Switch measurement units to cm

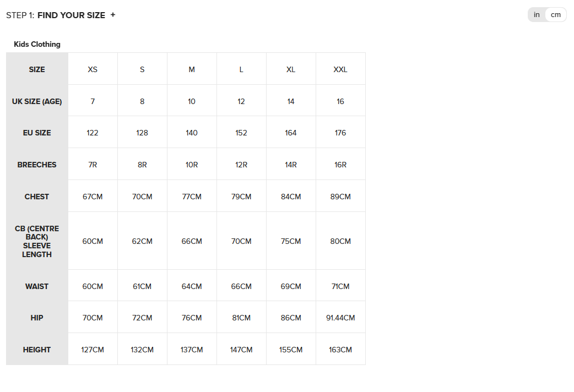tap(556, 15)
